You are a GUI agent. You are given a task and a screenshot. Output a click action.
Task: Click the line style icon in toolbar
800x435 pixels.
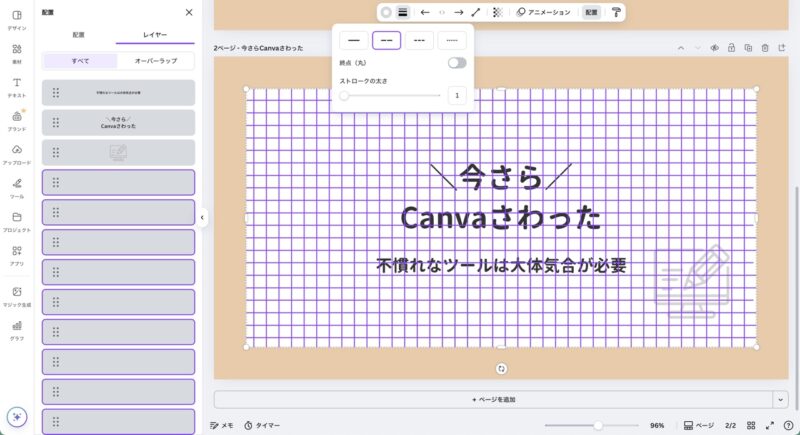click(x=403, y=12)
